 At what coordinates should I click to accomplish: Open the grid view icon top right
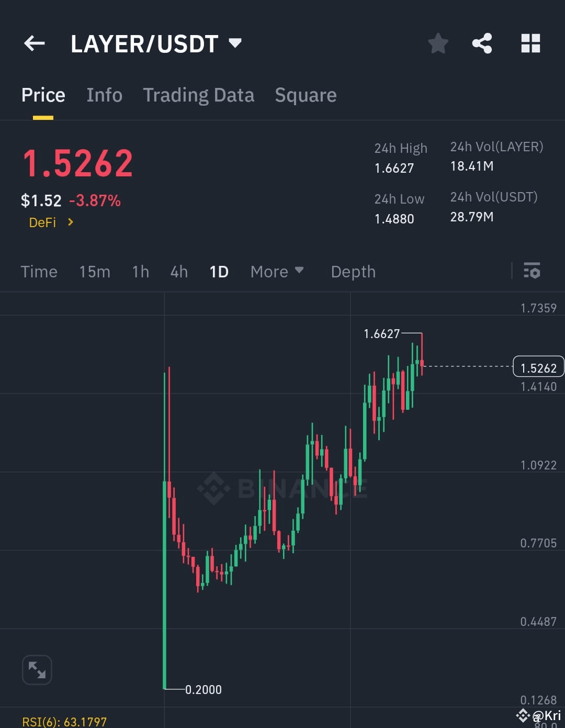click(x=530, y=44)
